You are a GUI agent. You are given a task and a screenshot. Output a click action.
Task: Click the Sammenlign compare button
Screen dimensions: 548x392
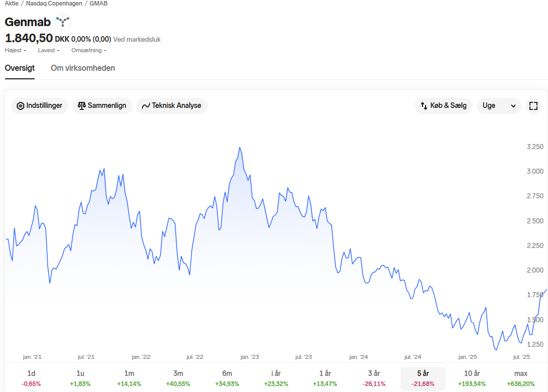pos(102,105)
